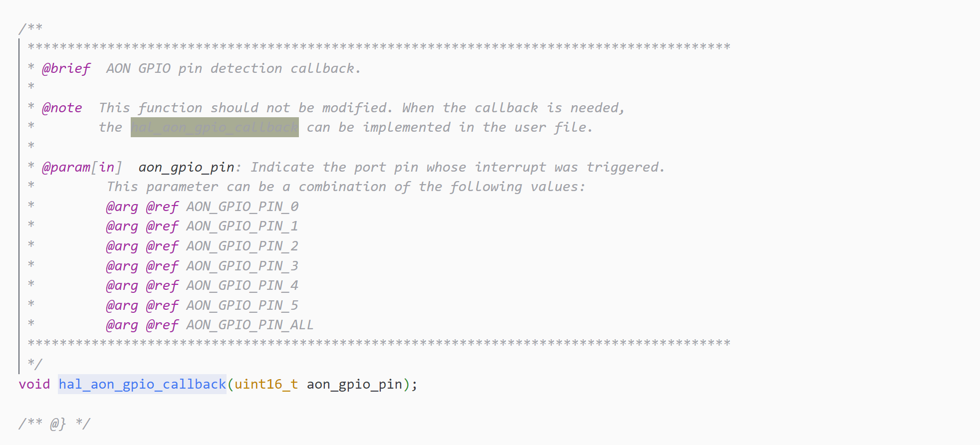The height and width of the screenshot is (445, 980).
Task: Click aon_gpio_pin argument in the function signature
Action: 354,384
